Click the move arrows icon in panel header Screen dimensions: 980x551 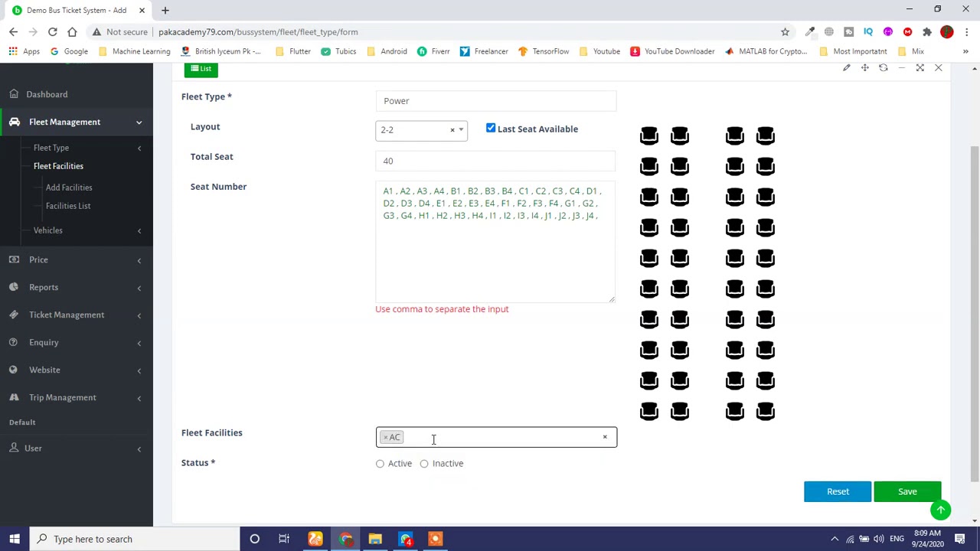pyautogui.click(x=864, y=68)
